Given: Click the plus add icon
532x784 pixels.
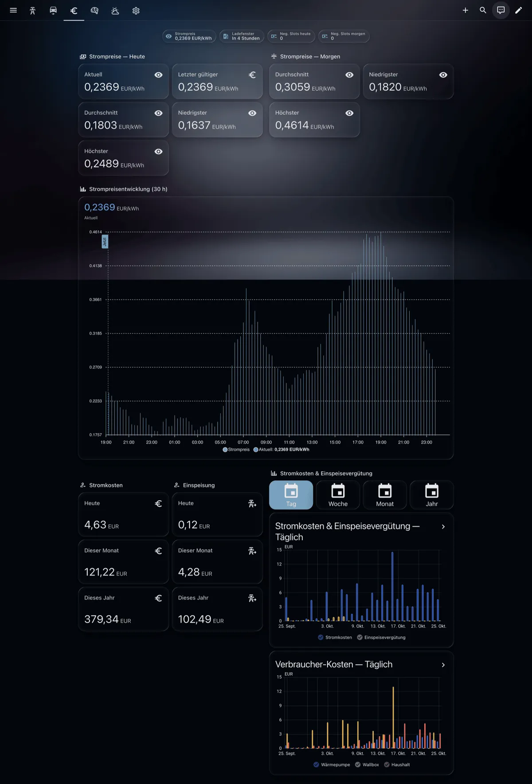Looking at the screenshot, I should tap(465, 10).
